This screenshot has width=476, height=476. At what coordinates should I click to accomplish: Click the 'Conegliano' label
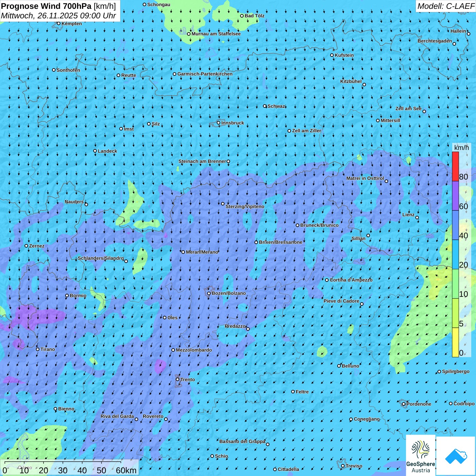click(x=367, y=419)
